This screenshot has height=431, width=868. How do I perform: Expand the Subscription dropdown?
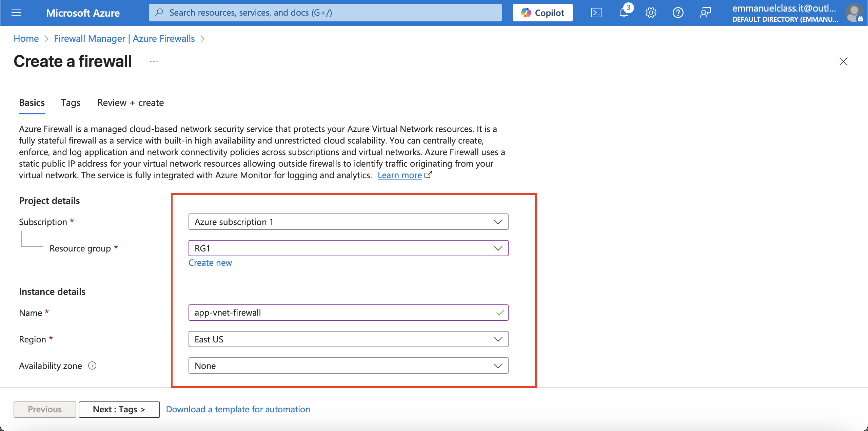click(x=348, y=222)
